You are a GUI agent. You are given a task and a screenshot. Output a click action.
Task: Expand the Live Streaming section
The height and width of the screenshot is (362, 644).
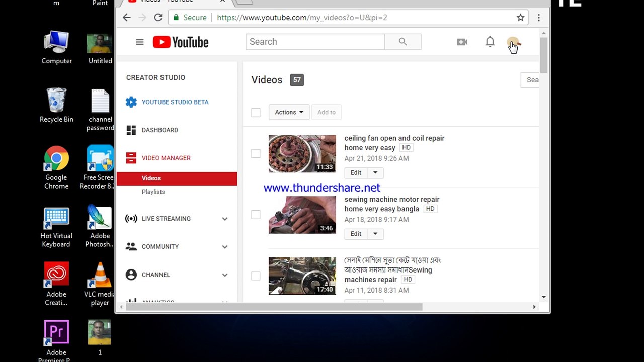coord(225,219)
